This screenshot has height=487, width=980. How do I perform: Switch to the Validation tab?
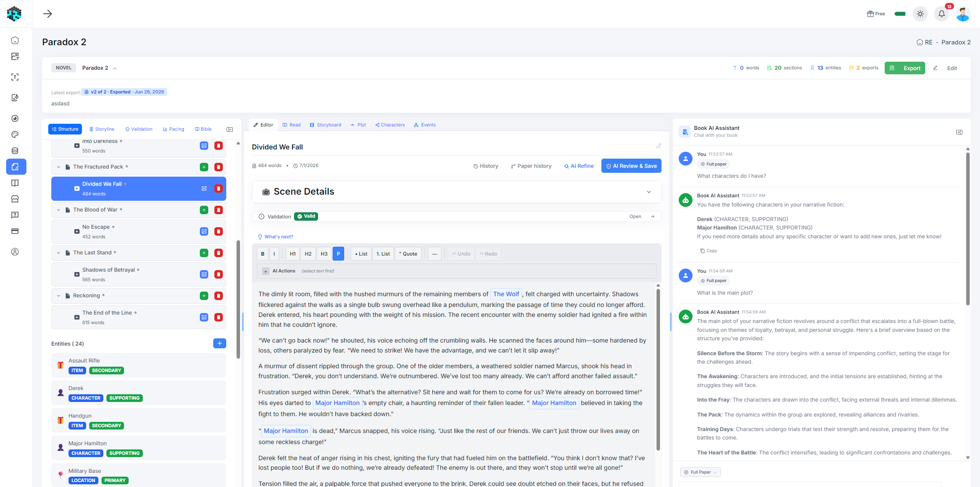coord(139,129)
